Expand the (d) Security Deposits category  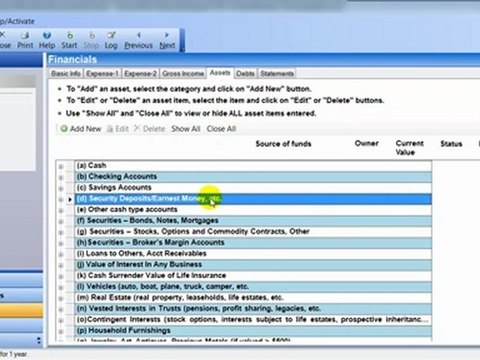[61, 199]
